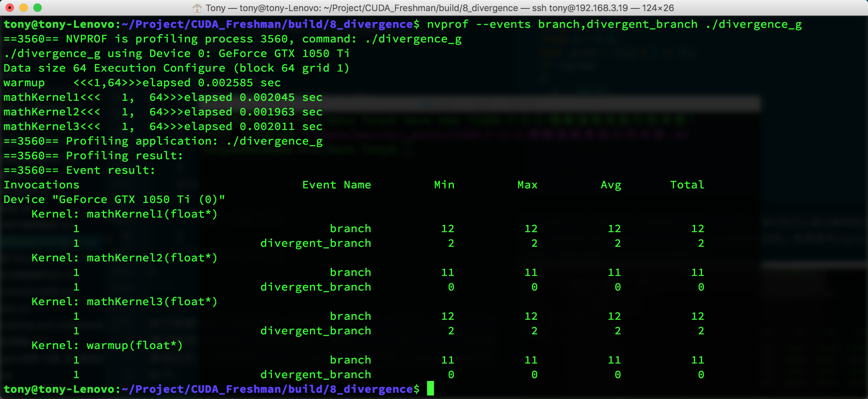
Task: Click the home folder icon in title bar
Action: coord(197,8)
